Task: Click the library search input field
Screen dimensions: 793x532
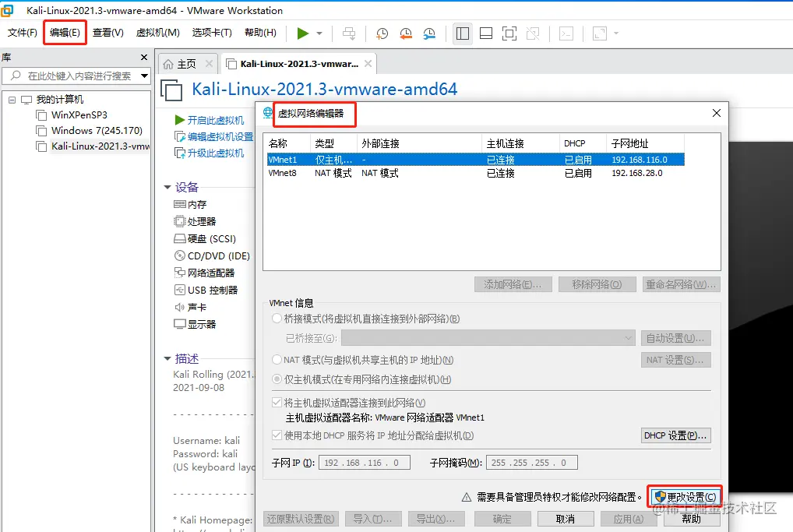Action: 76,76
